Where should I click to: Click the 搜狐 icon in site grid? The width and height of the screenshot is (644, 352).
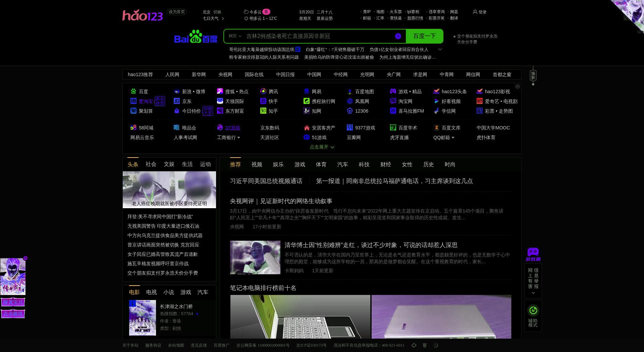(220, 91)
